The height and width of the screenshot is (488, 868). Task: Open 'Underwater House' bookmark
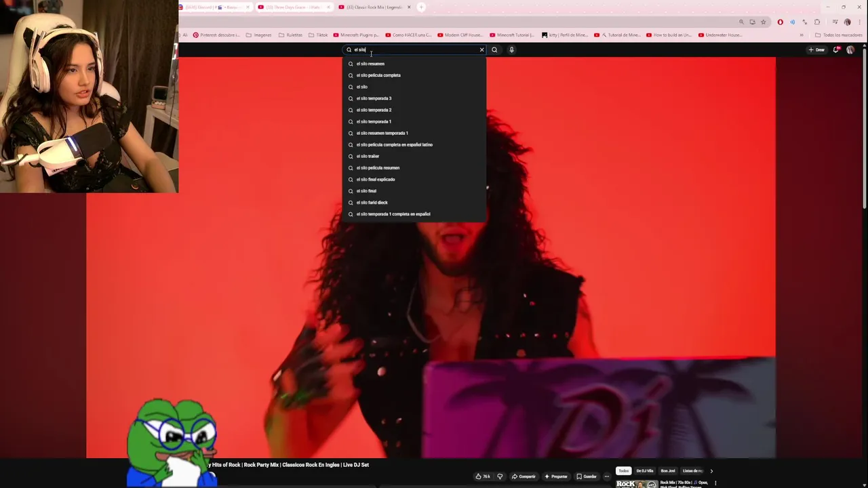[722, 35]
